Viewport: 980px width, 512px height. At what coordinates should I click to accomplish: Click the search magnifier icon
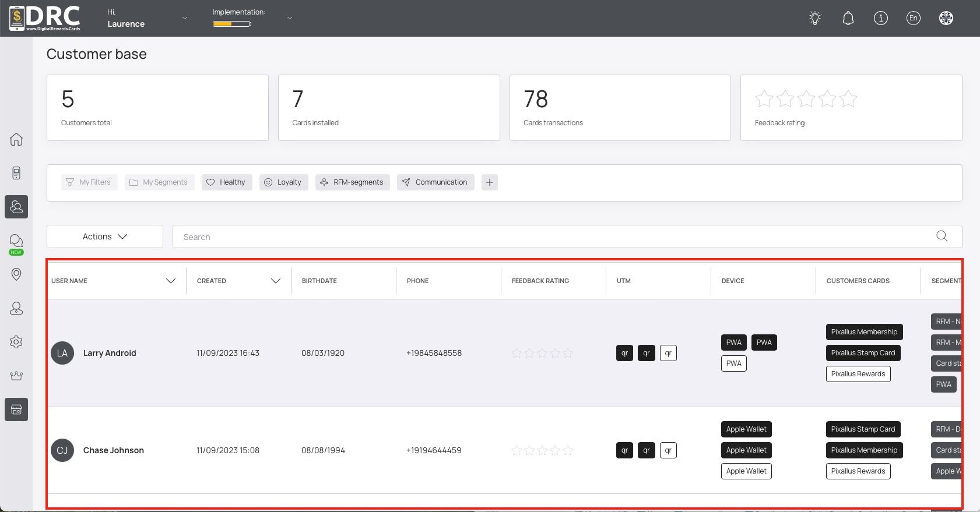click(942, 236)
